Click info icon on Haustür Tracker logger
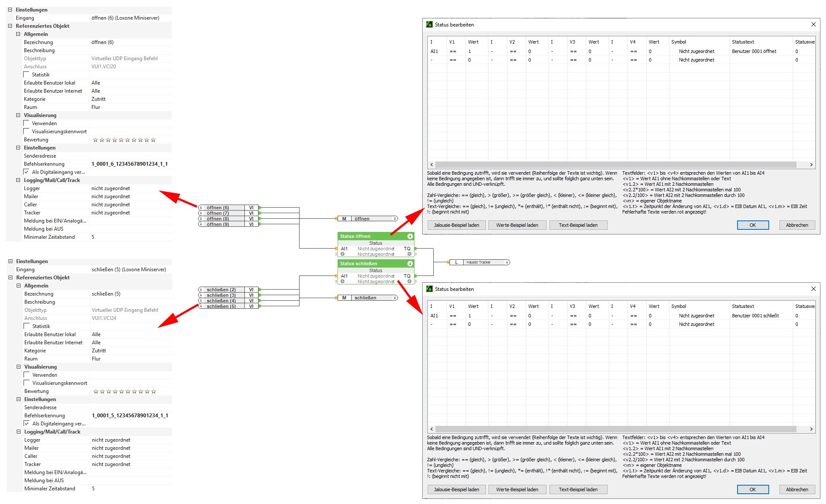826x504 pixels. pyautogui.click(x=507, y=262)
